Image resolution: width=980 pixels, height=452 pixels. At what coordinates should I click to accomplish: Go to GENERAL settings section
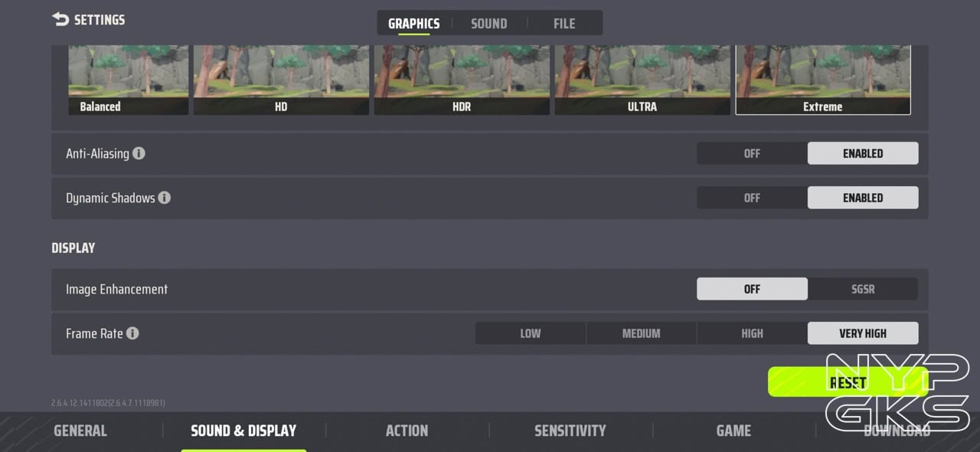click(80, 431)
